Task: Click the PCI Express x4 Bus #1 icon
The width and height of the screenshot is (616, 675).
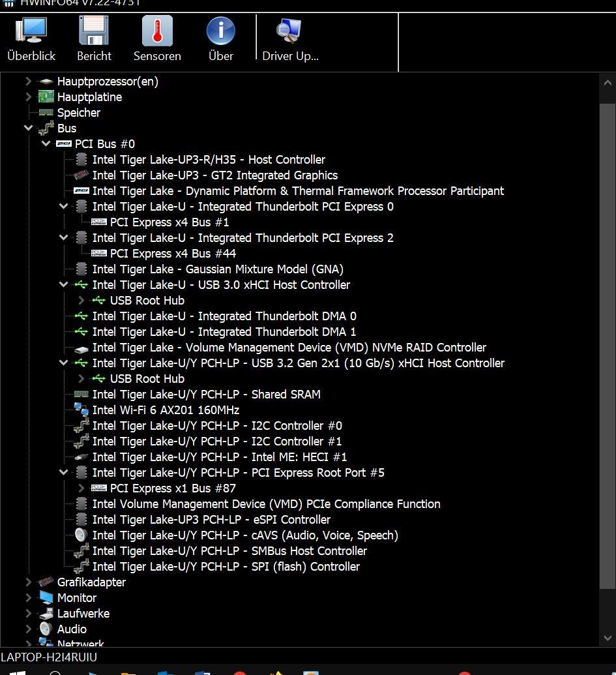Action: pyautogui.click(x=99, y=222)
